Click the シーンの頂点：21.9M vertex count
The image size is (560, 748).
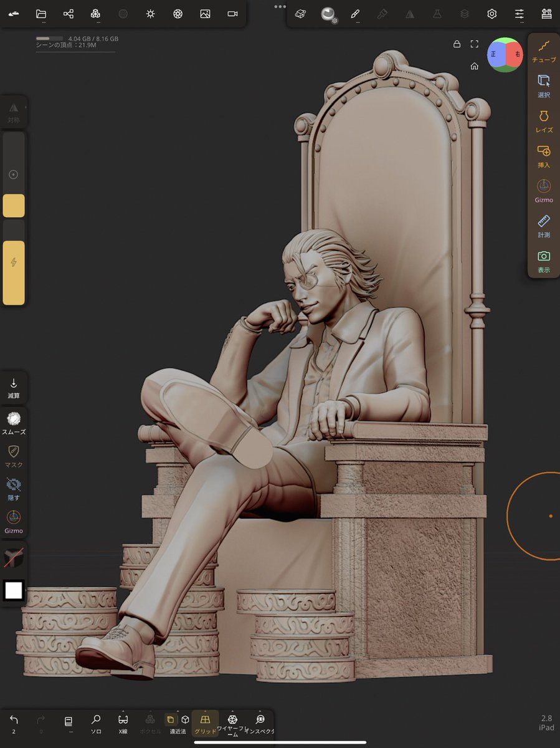point(65,46)
